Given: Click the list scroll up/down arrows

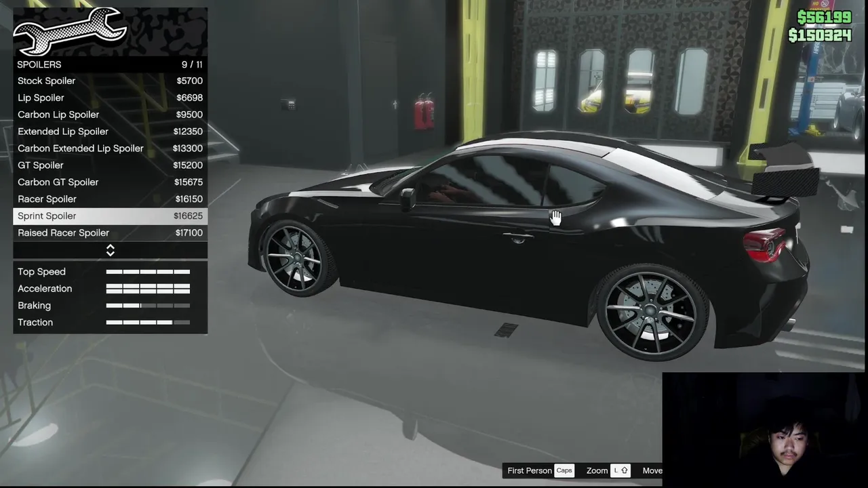Looking at the screenshot, I should coord(111,251).
